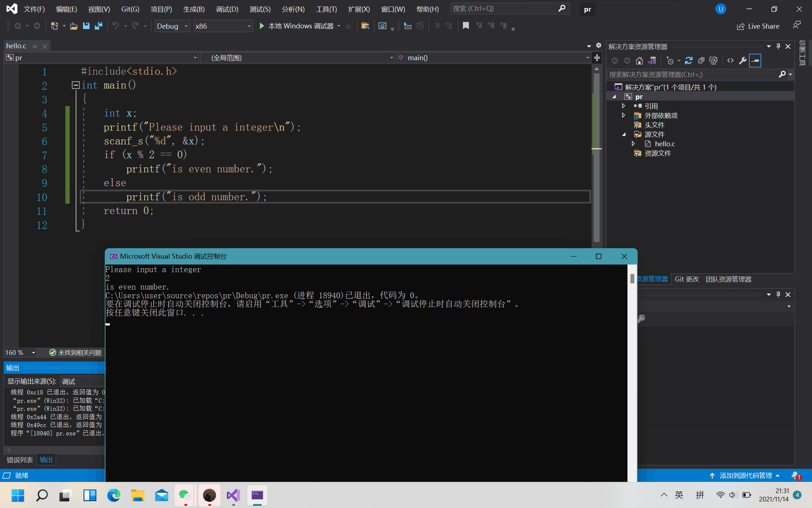Image resolution: width=812 pixels, height=508 pixels.
Task: Collapse the outline for the main function
Action: 75,85
